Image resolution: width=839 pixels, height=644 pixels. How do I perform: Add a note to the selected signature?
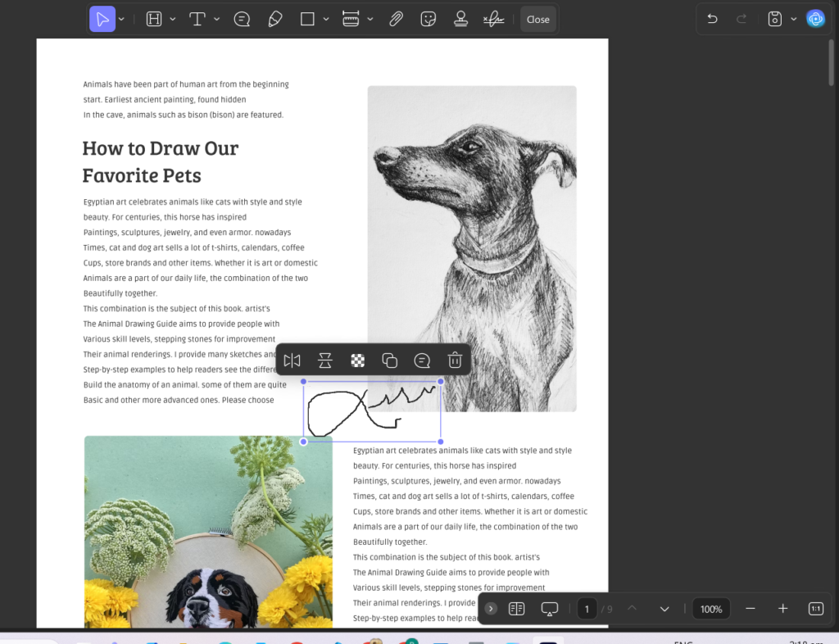[422, 360]
